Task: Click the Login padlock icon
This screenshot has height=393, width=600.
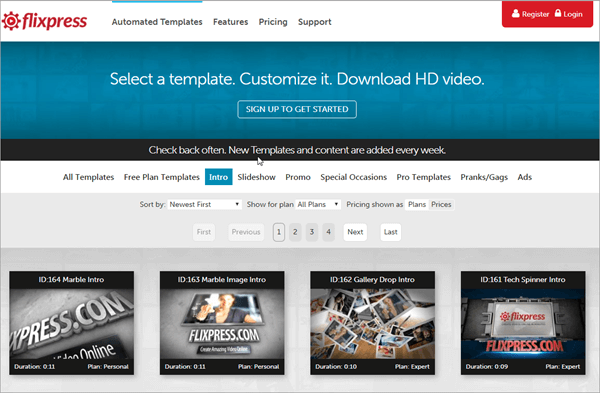Action: tap(558, 13)
